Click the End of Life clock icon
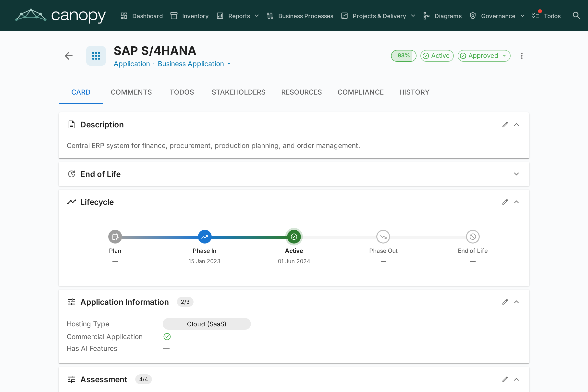This screenshot has width=588, height=392. tap(72, 174)
